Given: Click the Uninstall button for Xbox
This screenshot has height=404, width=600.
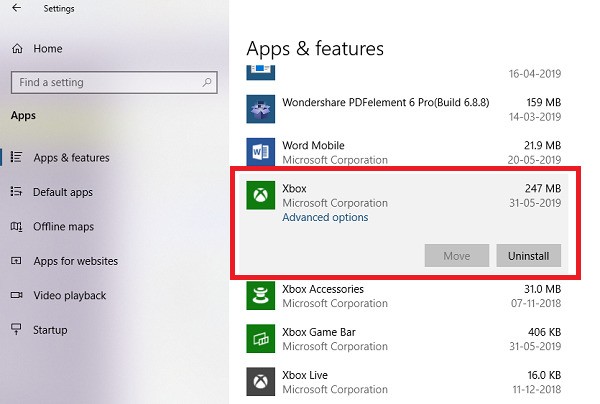Looking at the screenshot, I should click(x=528, y=256).
